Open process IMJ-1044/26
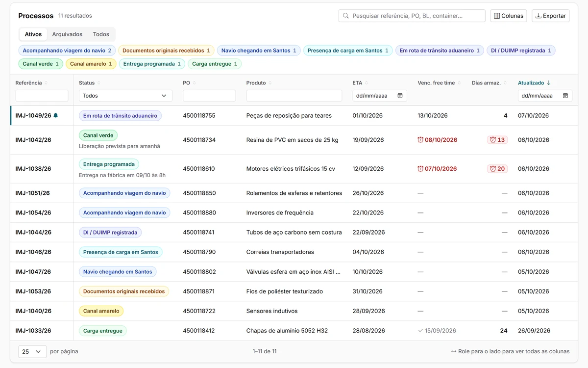Screen dimensions: 588x368 click(33, 233)
